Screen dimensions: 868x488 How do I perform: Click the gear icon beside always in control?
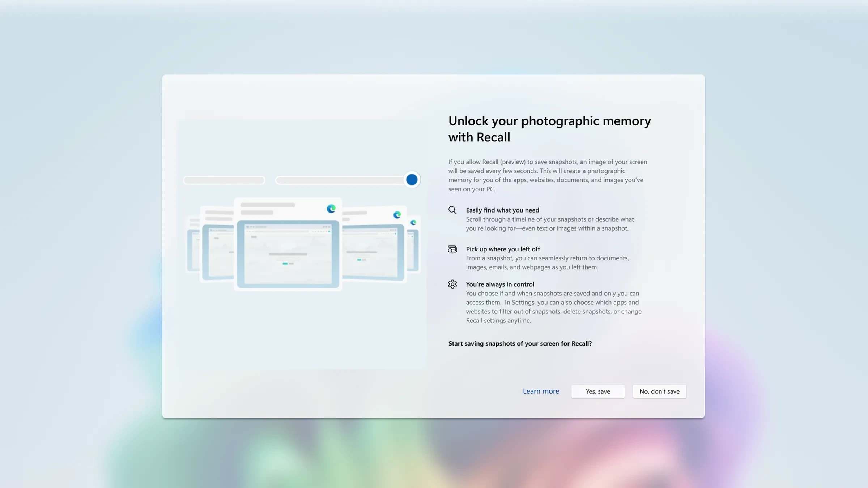[x=452, y=284]
